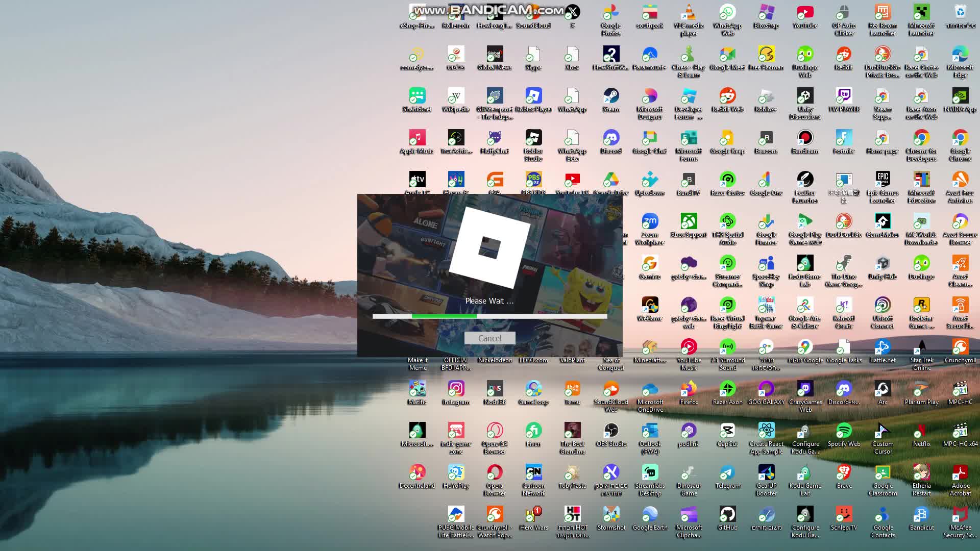Image resolution: width=980 pixels, height=551 pixels.
Task: Open the Minecraft Launcher icon
Action: pyautogui.click(x=921, y=13)
